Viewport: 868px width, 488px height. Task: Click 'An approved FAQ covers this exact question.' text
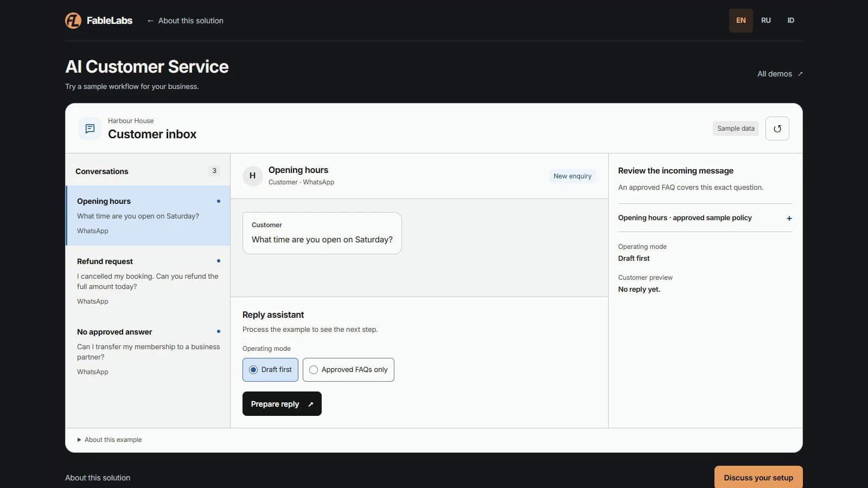click(x=691, y=188)
